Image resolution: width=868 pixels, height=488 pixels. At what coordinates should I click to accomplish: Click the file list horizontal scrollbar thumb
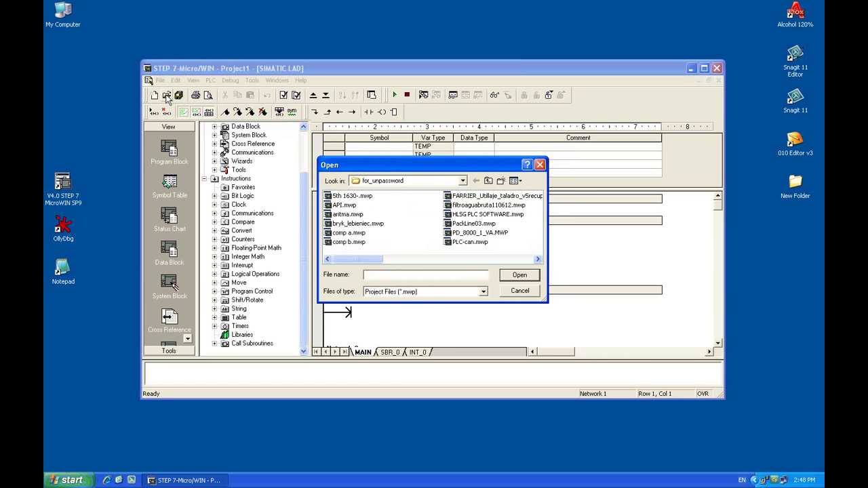pos(357,259)
